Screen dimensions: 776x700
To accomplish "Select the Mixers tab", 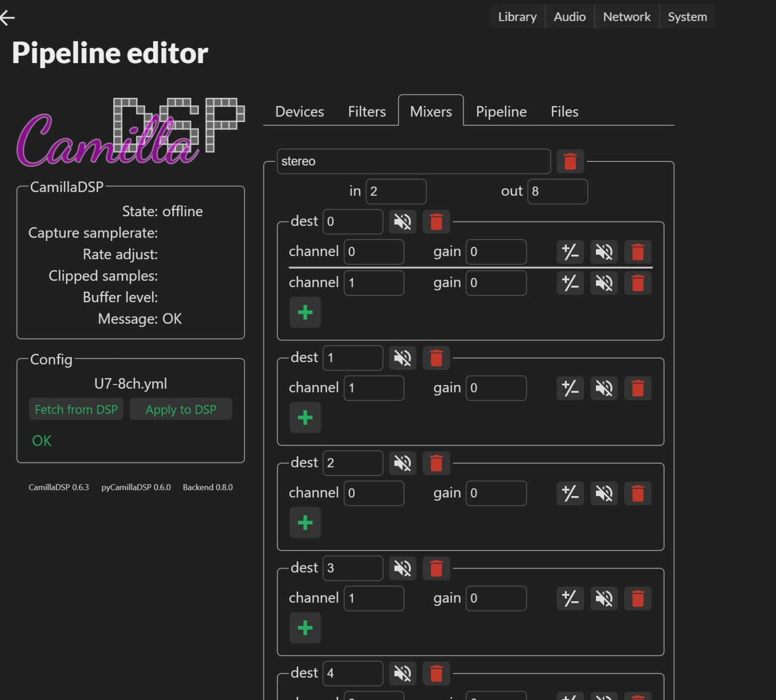I will [431, 112].
